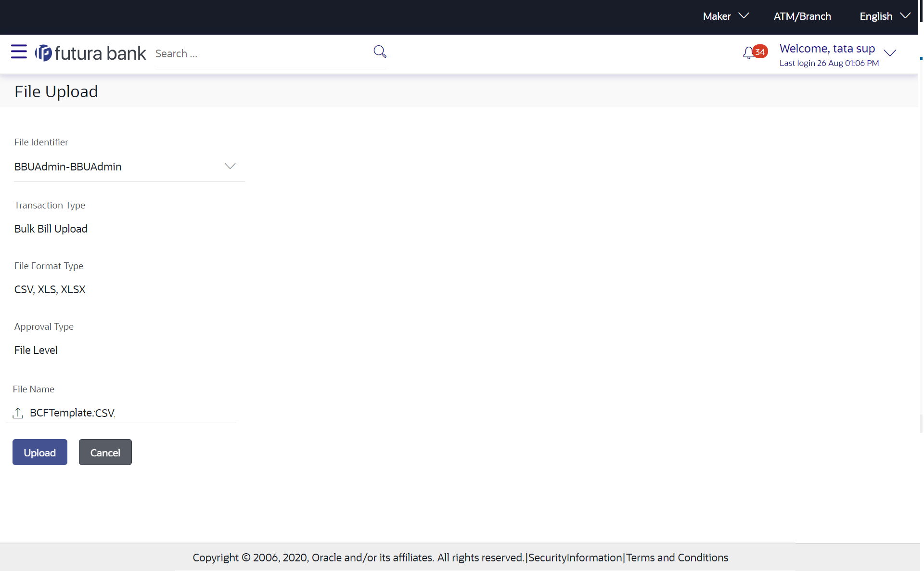Click the file upload arrow icon
This screenshot has width=924, height=571.
[x=18, y=413]
